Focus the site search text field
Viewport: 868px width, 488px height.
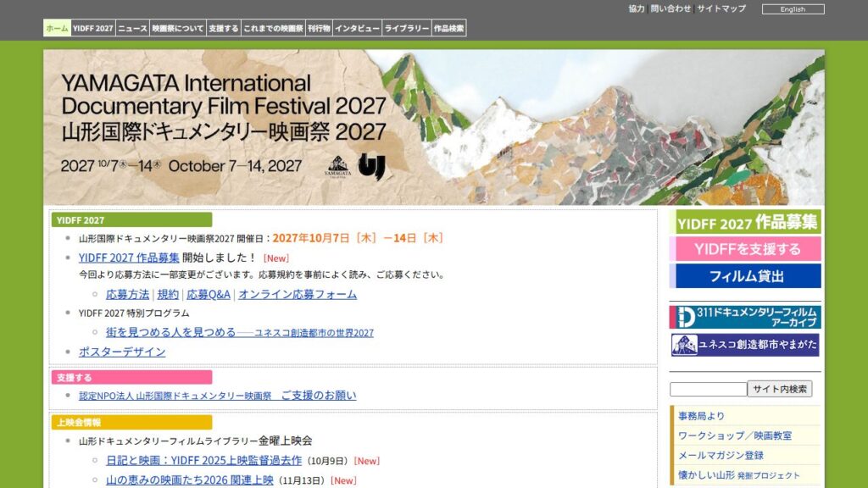[708, 390]
